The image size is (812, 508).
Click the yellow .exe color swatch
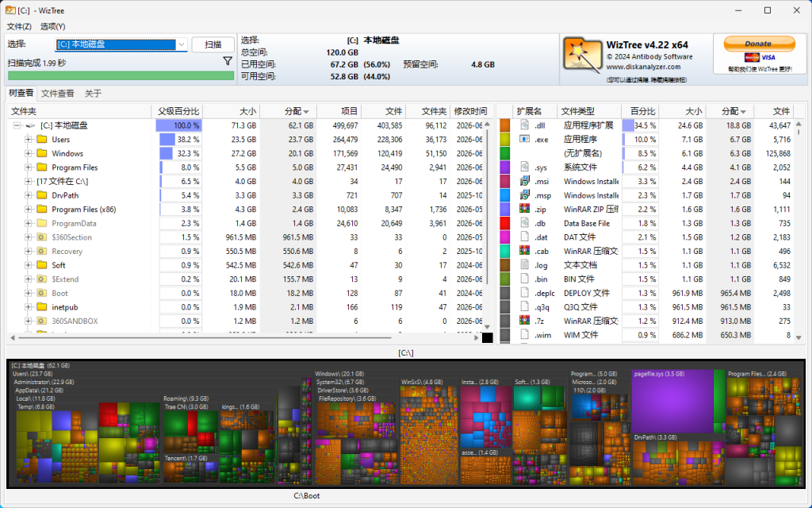pos(504,140)
